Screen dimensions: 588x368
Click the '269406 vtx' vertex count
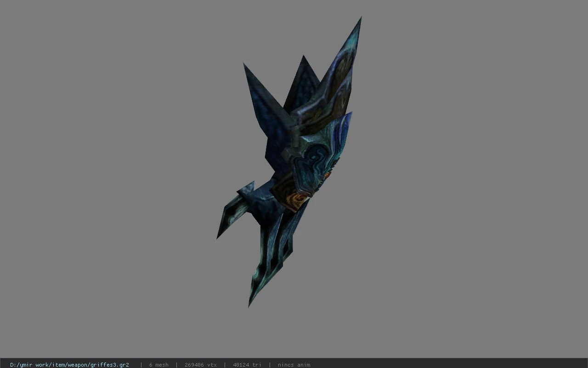201,365
